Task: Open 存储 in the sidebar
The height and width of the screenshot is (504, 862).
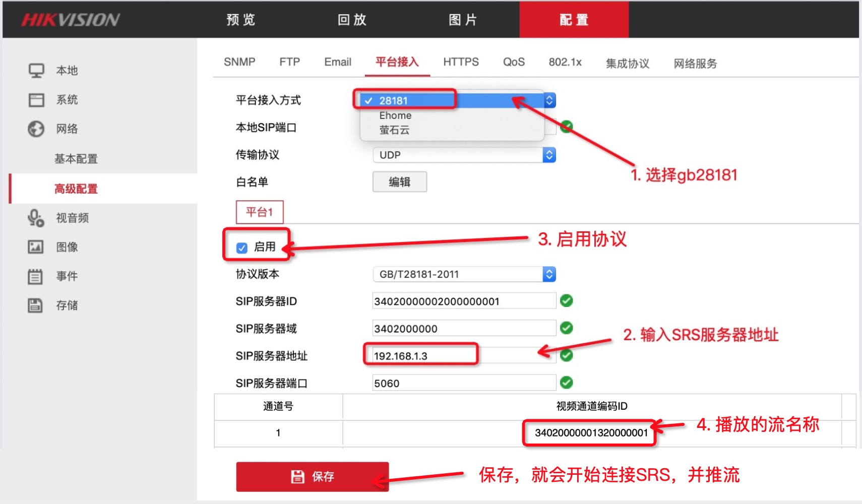Action: [x=67, y=305]
